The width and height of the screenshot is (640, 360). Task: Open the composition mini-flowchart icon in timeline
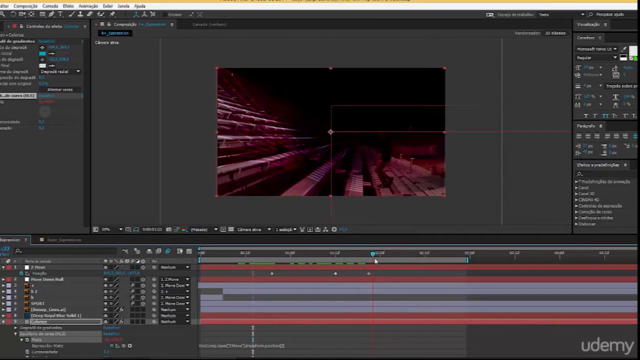(125, 251)
